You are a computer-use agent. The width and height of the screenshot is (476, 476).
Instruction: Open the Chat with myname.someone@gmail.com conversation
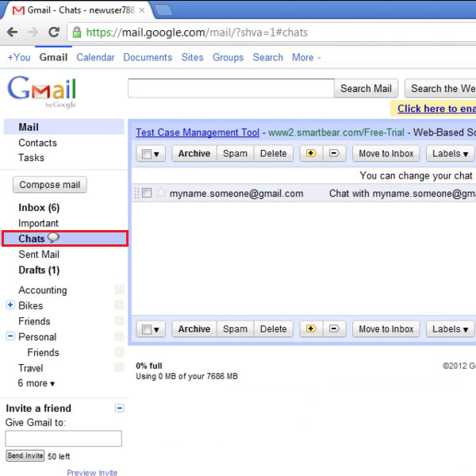[402, 194]
